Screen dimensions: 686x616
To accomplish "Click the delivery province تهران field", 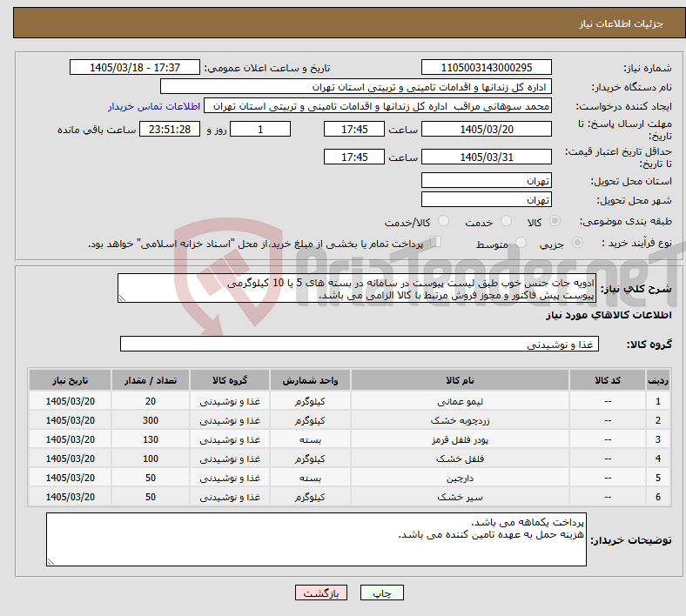I will [x=486, y=180].
